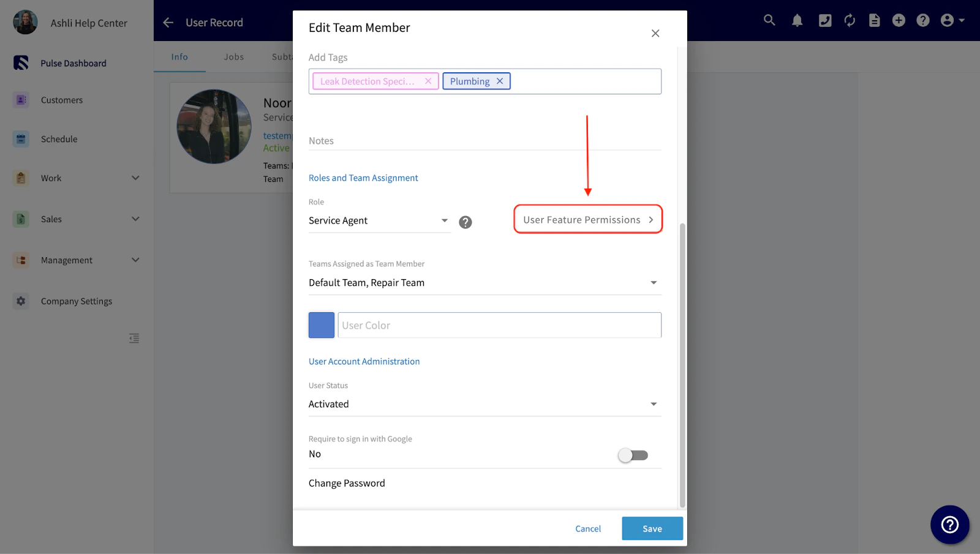Screen dimensions: 980x554
Task: Click the User Account Administration heading link
Action: pos(364,362)
